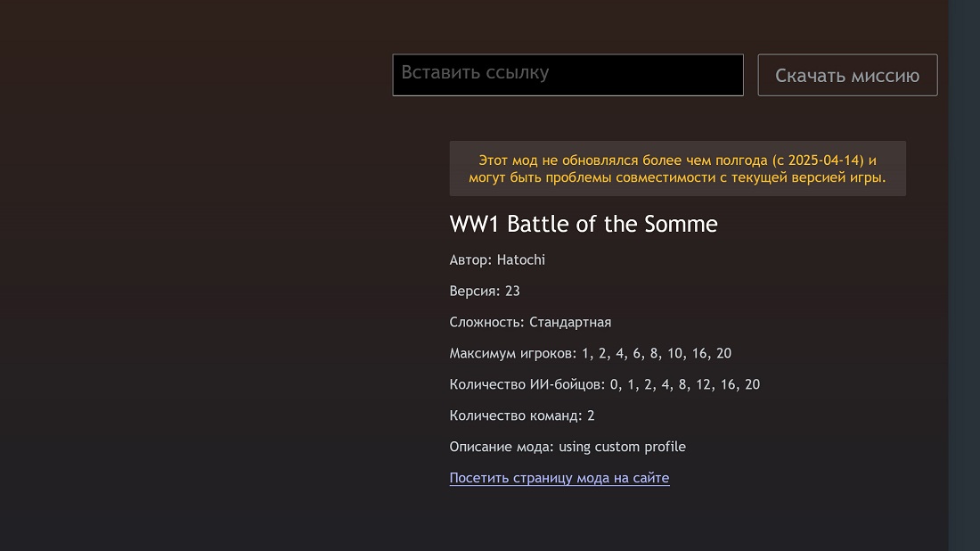Click the "Максимум игроков:" label

(x=513, y=354)
